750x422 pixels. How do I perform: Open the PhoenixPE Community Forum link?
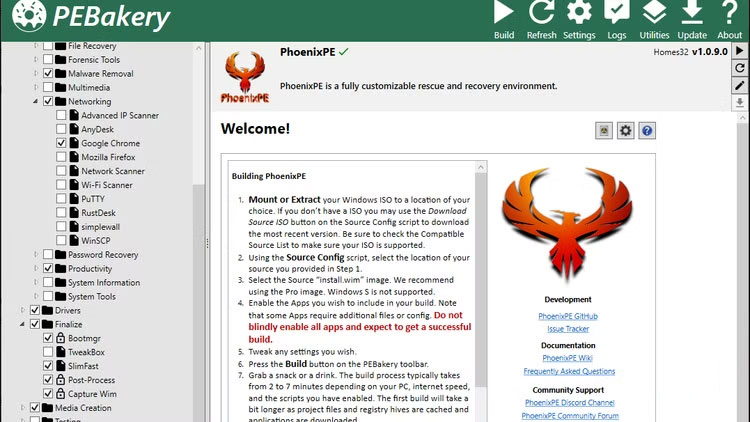click(x=570, y=416)
